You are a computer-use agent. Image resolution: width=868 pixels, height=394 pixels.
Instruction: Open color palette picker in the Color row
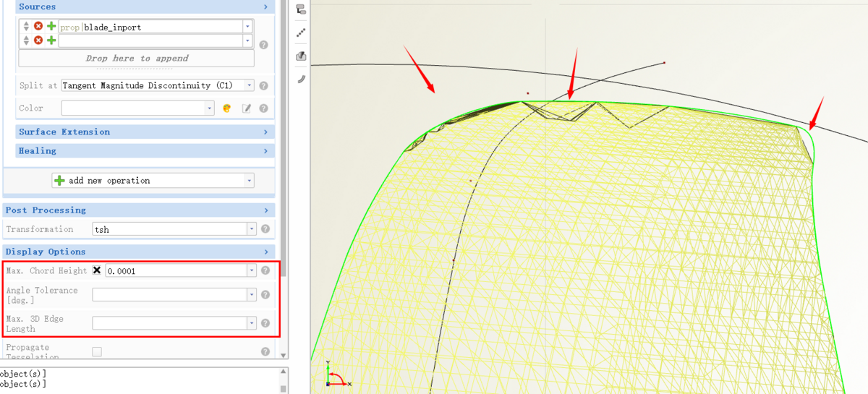(226, 108)
